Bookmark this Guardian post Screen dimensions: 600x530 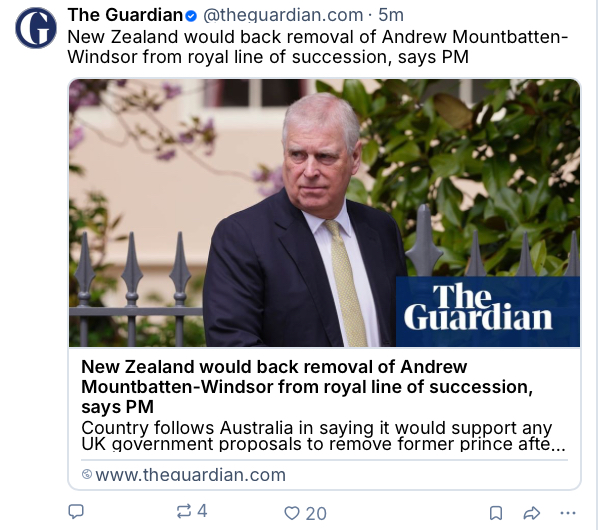(495, 512)
